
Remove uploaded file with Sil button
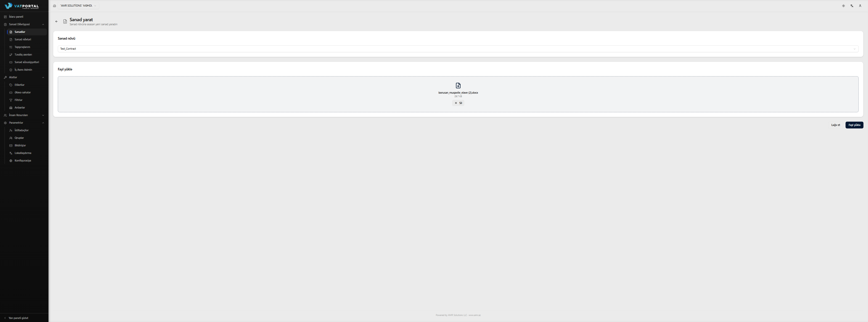458,103
